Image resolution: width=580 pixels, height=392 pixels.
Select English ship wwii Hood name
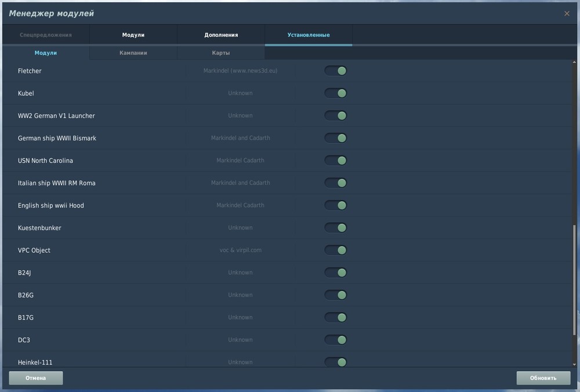pyautogui.click(x=51, y=206)
